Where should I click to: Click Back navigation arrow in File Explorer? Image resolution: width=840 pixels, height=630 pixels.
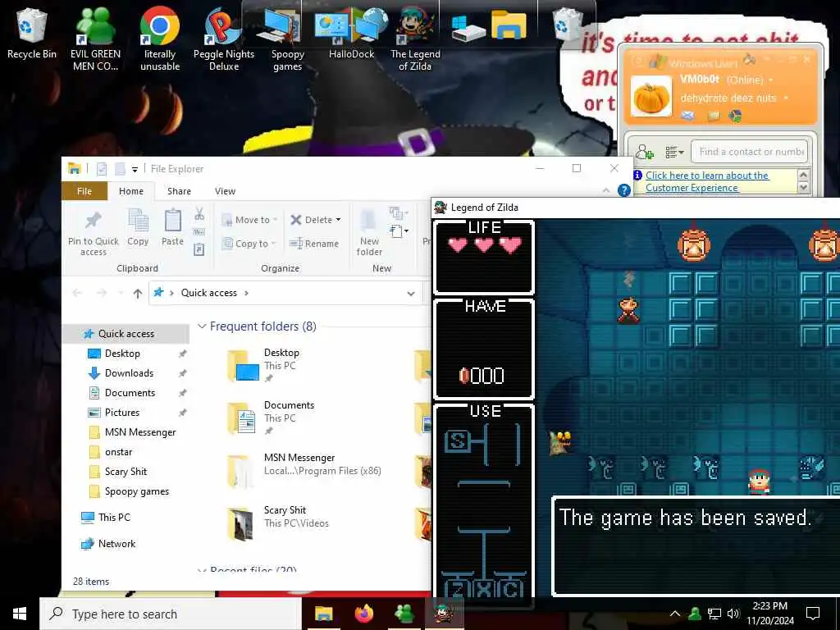click(77, 293)
